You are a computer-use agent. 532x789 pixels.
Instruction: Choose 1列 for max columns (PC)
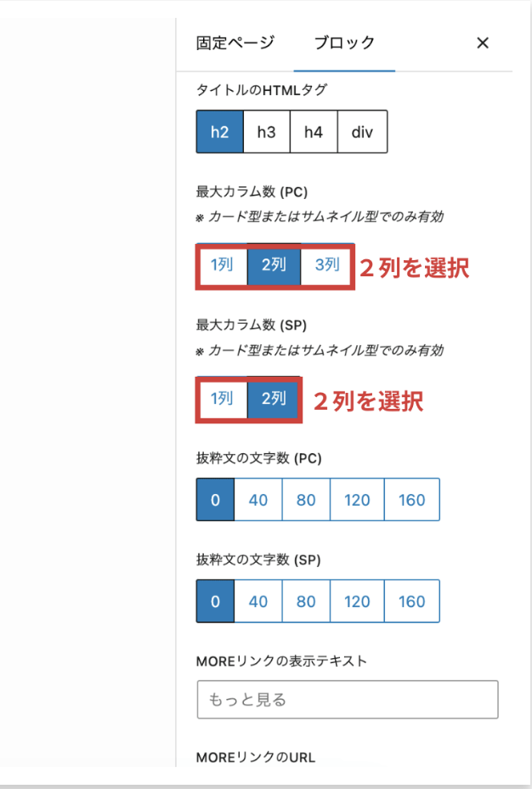(x=222, y=264)
